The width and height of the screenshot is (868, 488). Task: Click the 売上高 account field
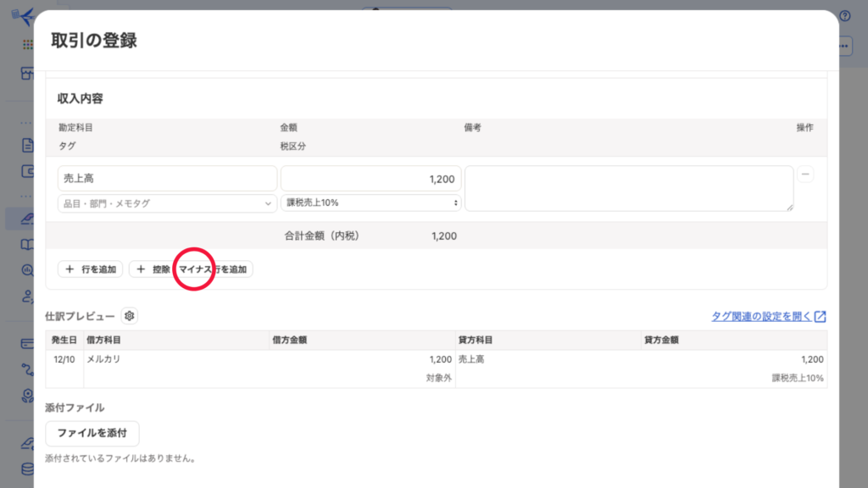point(167,179)
